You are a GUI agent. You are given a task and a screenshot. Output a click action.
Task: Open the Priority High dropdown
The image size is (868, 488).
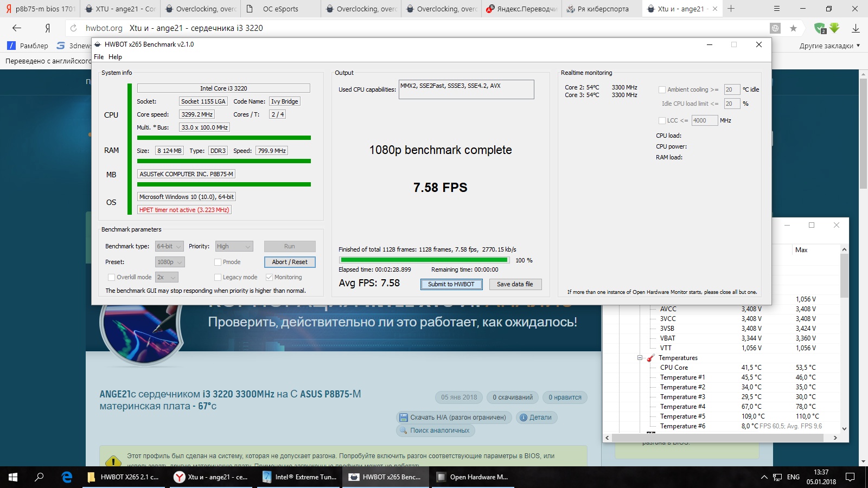(234, 246)
